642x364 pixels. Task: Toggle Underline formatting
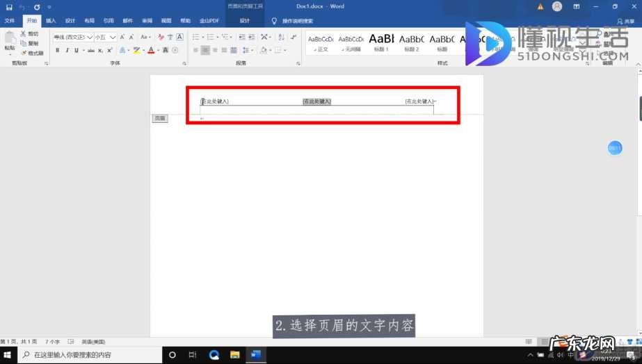click(76, 50)
